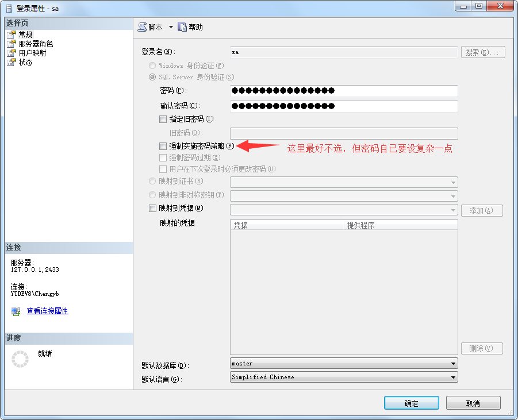Screen dimensions: 518x420
Task: Check 映射到凭据 checkbox
Action: (152, 209)
